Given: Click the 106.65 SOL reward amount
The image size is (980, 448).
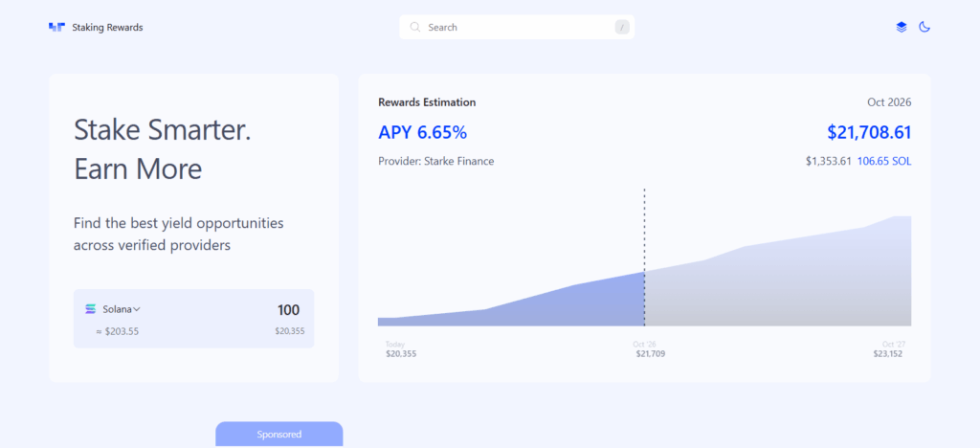Looking at the screenshot, I should [884, 161].
